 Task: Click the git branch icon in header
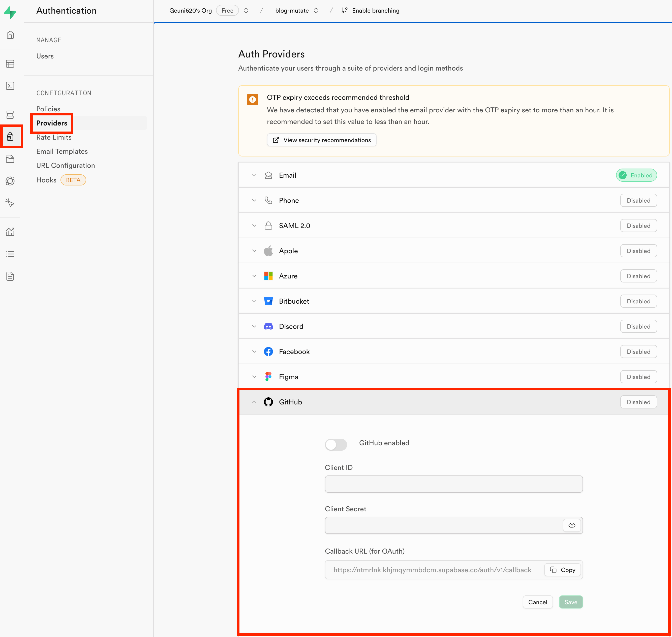[345, 11]
